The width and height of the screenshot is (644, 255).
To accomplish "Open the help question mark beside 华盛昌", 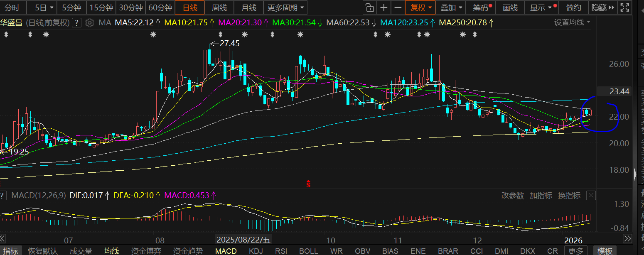I will (x=76, y=23).
